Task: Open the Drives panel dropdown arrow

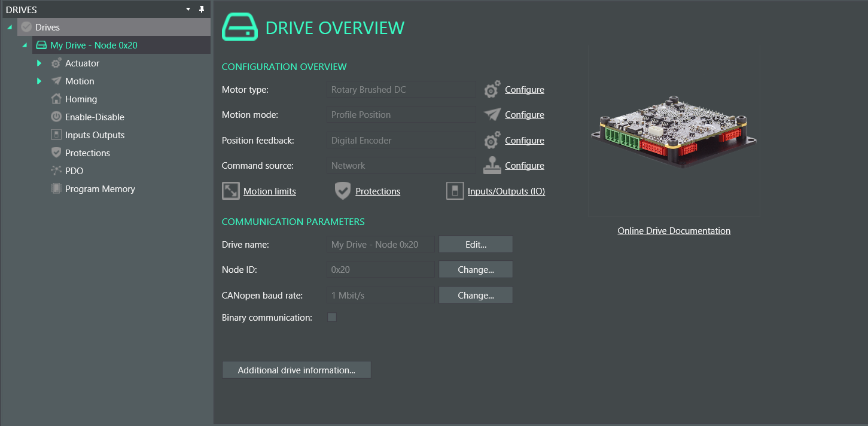Action: point(188,10)
